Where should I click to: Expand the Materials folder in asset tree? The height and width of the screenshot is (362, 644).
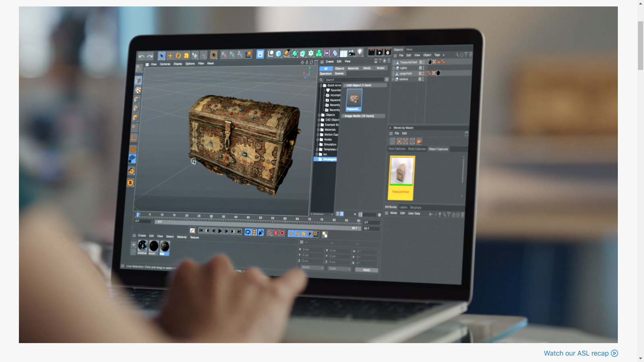tap(318, 130)
